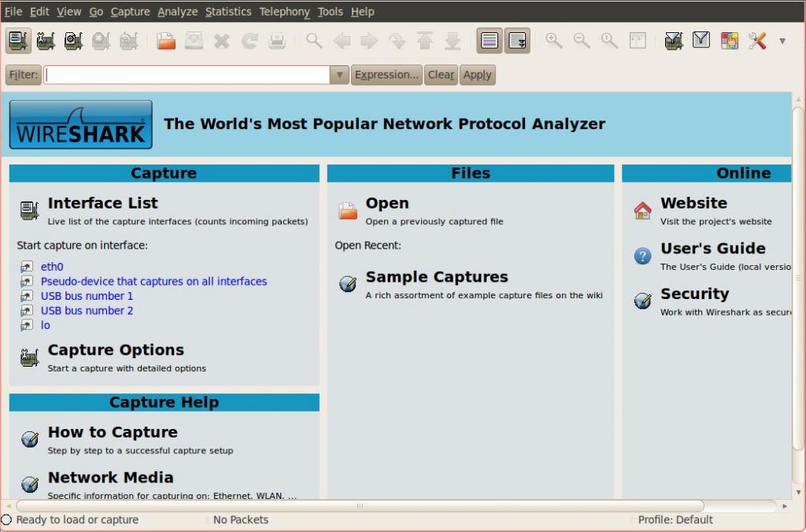
Task: Open Capture Options heading link
Action: coord(116,350)
